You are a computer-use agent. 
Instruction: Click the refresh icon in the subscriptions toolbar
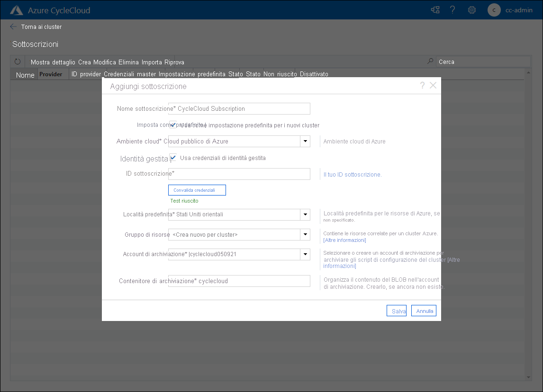coord(17,61)
